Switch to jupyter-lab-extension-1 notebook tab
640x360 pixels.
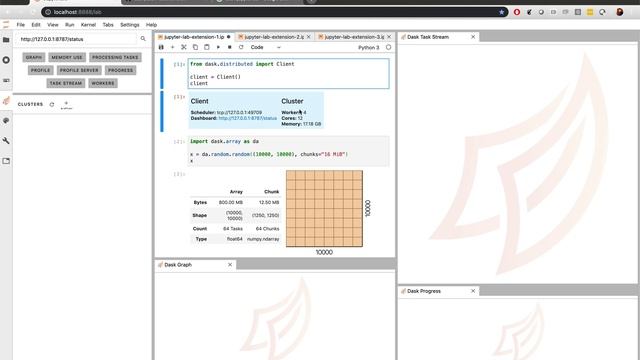click(194, 37)
